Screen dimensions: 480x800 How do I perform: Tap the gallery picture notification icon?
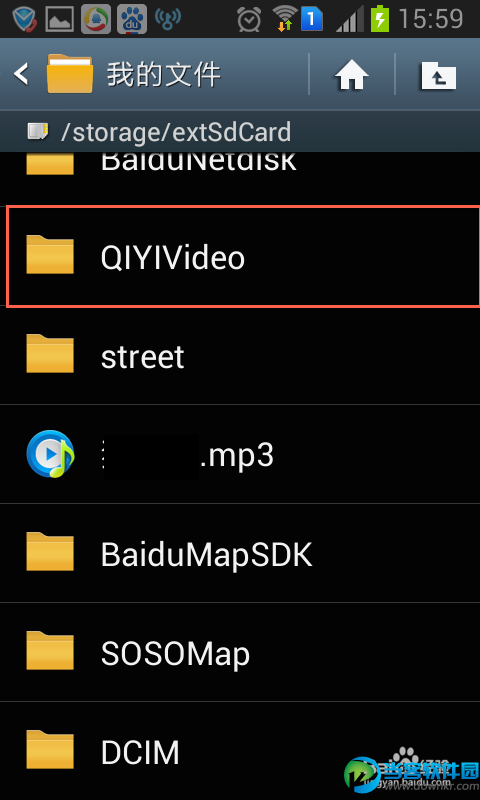click(60, 19)
